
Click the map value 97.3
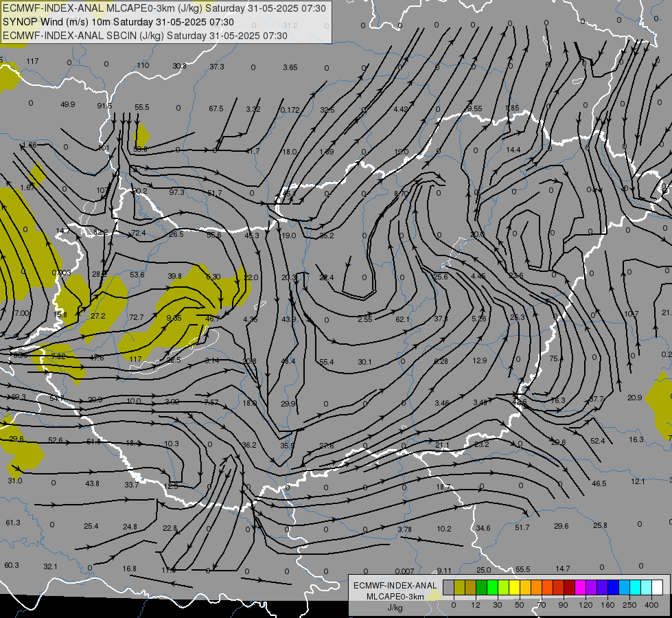click(x=176, y=192)
